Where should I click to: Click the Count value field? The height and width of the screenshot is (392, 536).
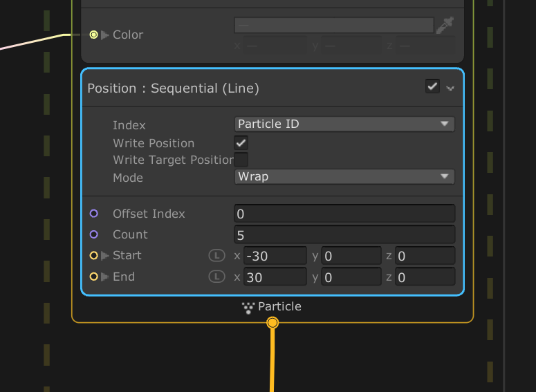(x=344, y=234)
